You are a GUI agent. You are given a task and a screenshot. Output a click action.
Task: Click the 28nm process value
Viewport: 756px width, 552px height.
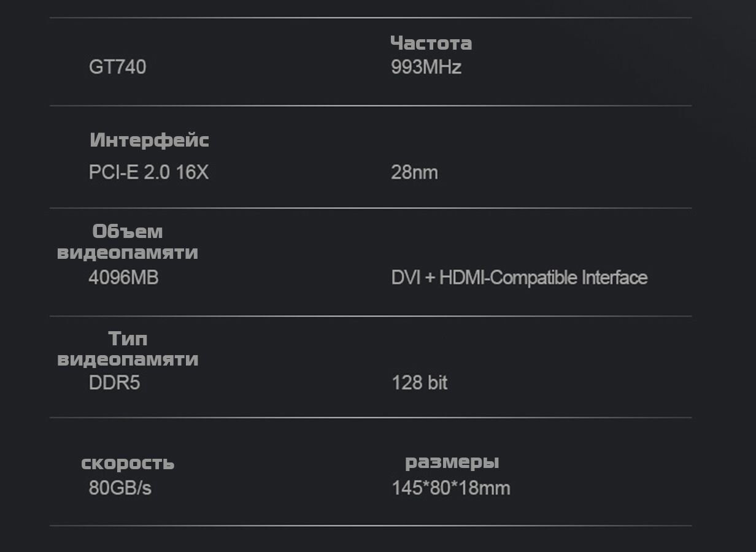tap(414, 172)
